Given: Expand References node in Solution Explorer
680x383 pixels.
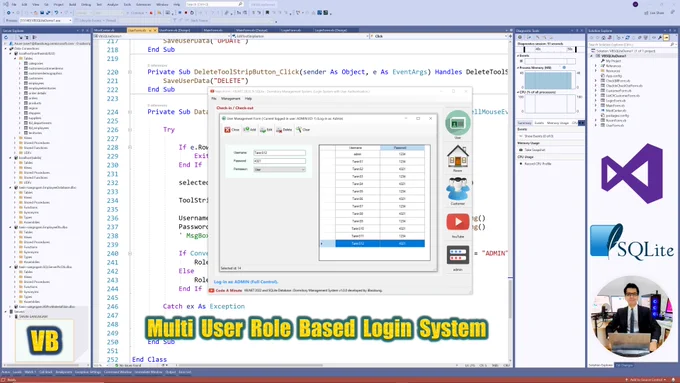Looking at the screenshot, I should click(596, 66).
